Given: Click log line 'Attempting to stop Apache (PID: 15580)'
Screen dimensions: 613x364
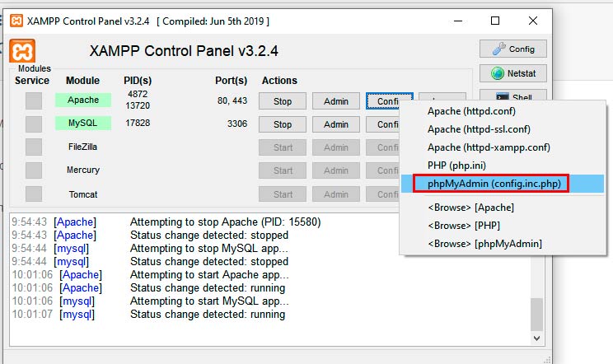Looking at the screenshot, I should 225,222.
